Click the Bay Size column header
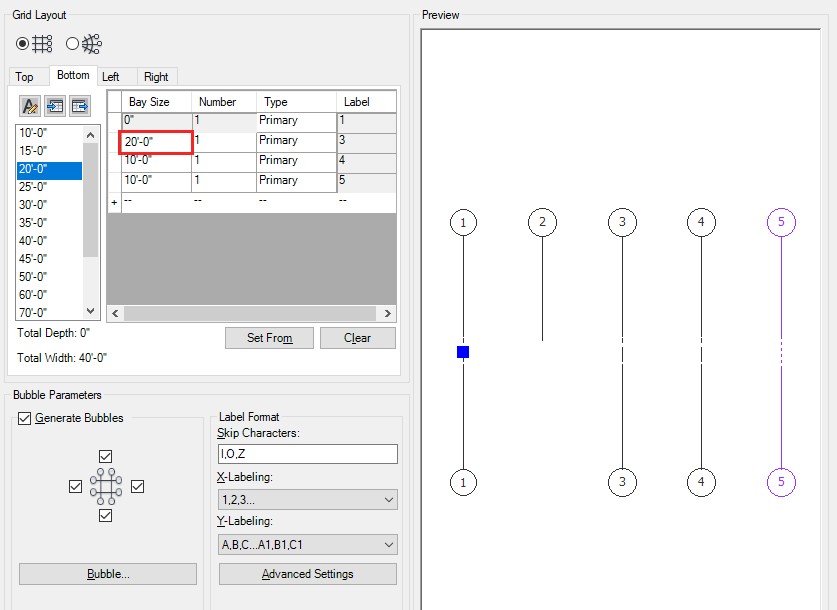 [x=156, y=102]
